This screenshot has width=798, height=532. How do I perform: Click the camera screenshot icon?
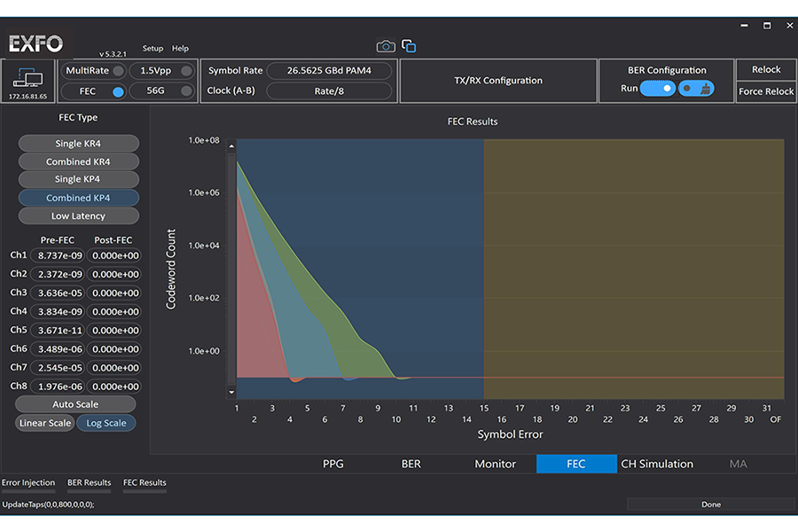click(386, 46)
